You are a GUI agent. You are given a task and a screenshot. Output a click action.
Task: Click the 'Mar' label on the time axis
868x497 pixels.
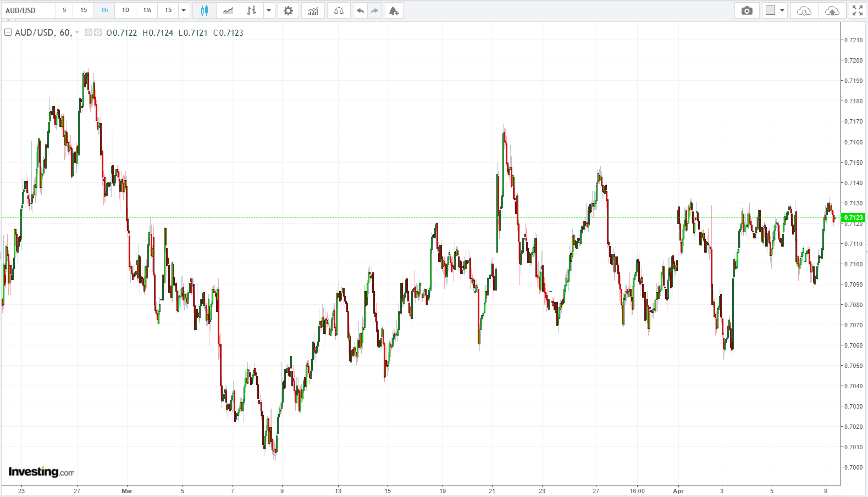point(127,491)
